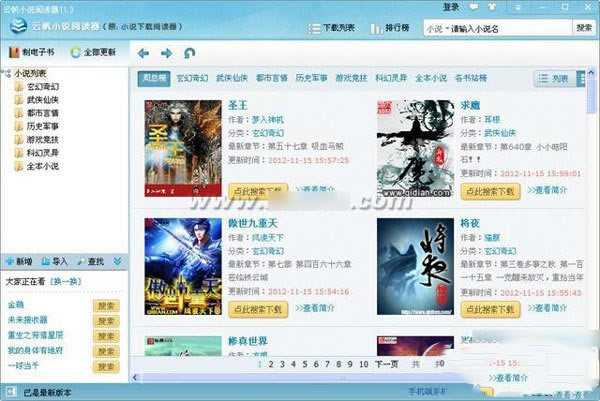Go to page 2 in pagination
The height and width of the screenshot is (401, 600).
(271, 364)
